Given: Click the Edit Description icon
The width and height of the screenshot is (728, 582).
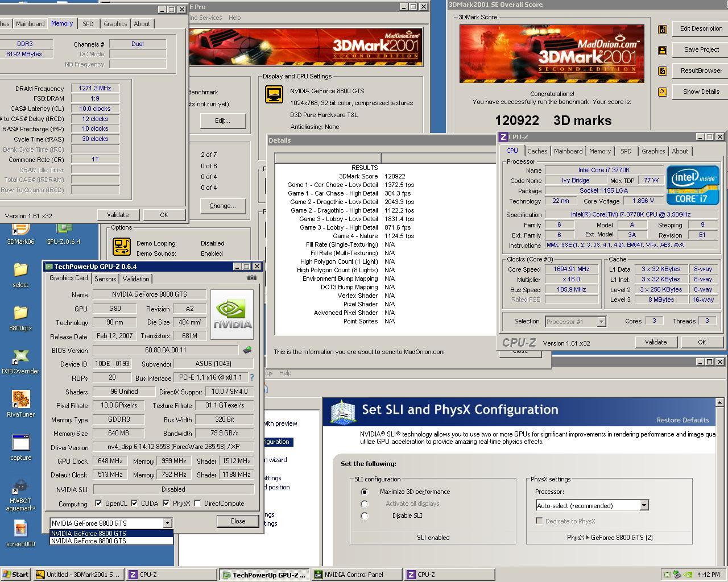Looking at the screenshot, I should coord(663,29).
